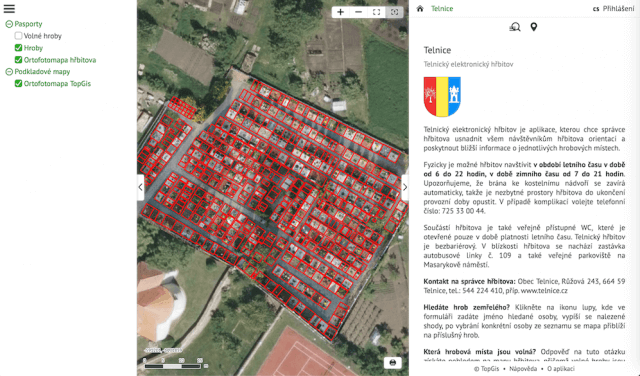This screenshot has width=640, height=376.
Task: Open the Přihlášení login link
Action: pyautogui.click(x=619, y=9)
